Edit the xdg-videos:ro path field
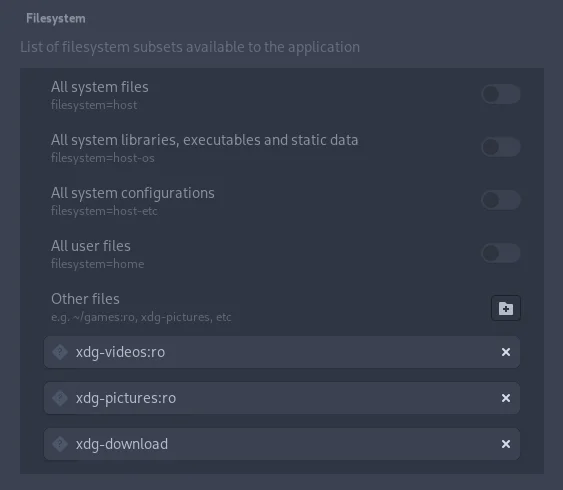The width and height of the screenshot is (563, 490). (282, 352)
